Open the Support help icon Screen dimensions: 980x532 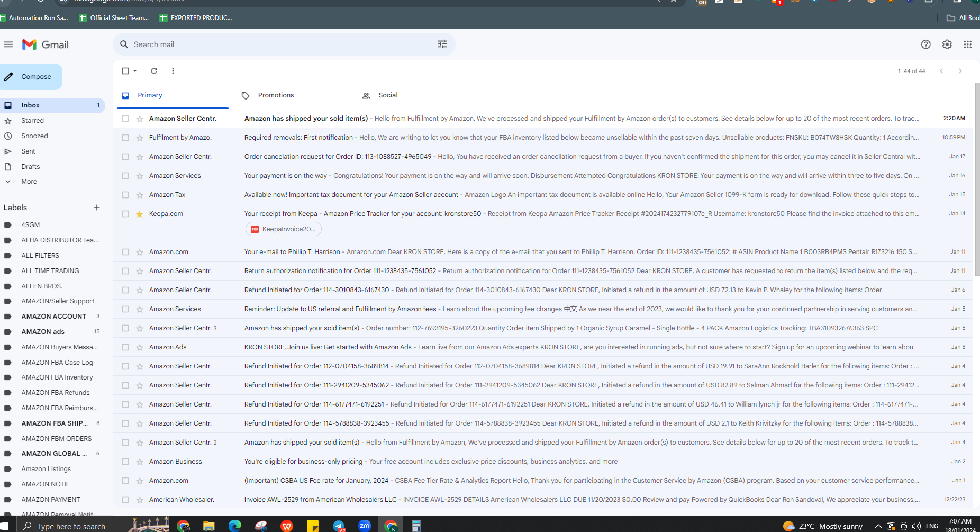click(x=925, y=44)
